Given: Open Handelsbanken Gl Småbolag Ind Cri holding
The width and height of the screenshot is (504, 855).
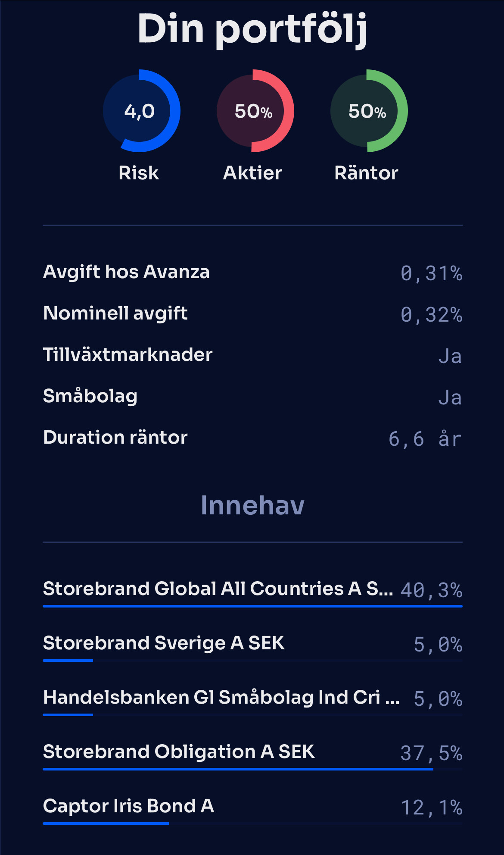Looking at the screenshot, I should pos(221,697).
